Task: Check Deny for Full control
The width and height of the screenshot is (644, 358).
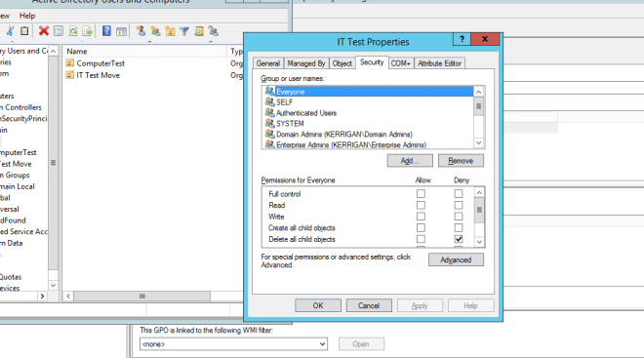Action: pos(459,193)
